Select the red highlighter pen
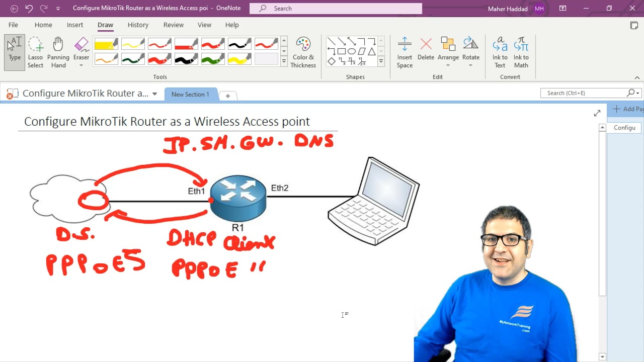The width and height of the screenshot is (644, 362). click(186, 44)
